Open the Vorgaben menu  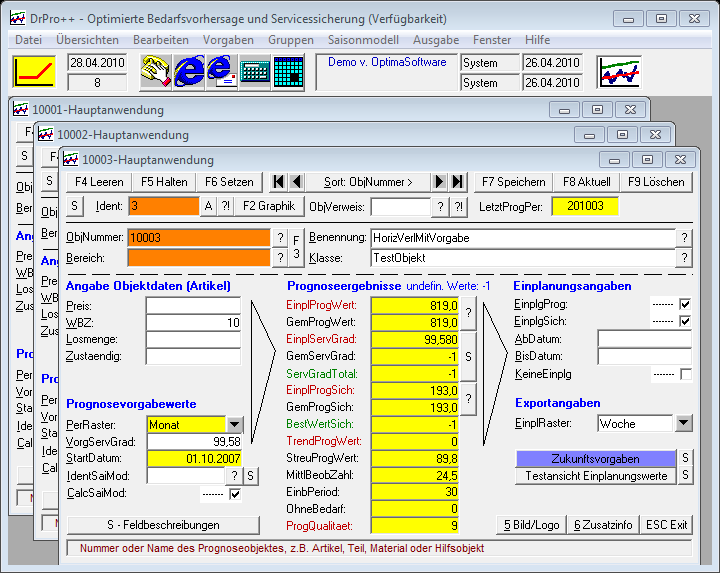tap(228, 40)
